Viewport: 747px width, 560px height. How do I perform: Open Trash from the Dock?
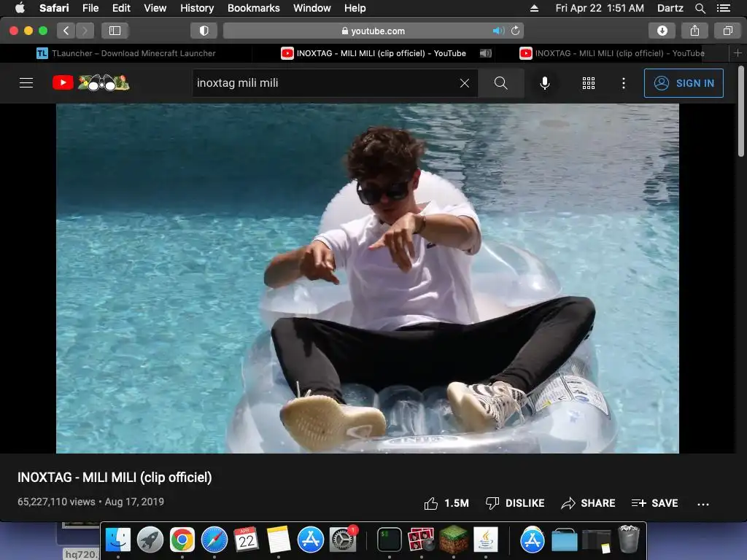click(x=628, y=540)
